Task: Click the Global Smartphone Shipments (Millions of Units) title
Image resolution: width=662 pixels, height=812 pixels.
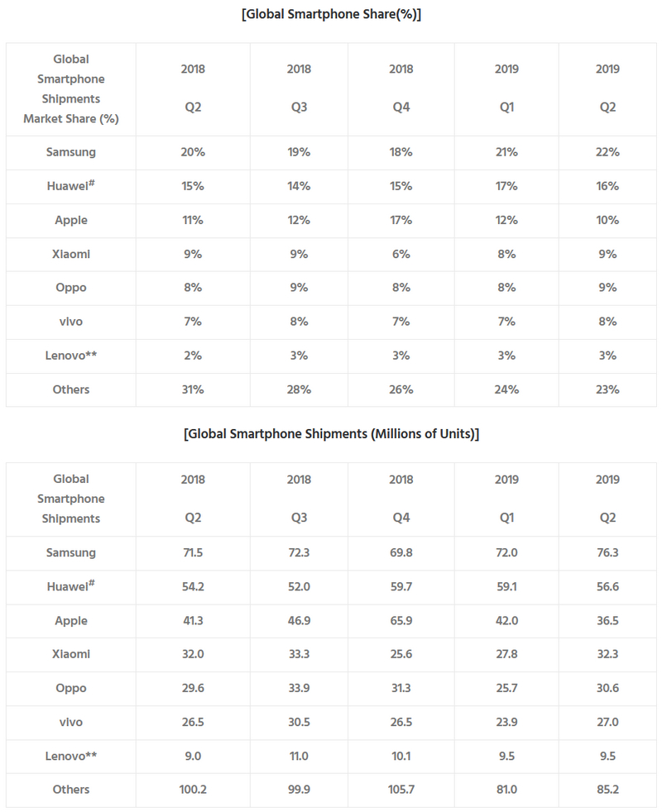Action: [x=331, y=433]
